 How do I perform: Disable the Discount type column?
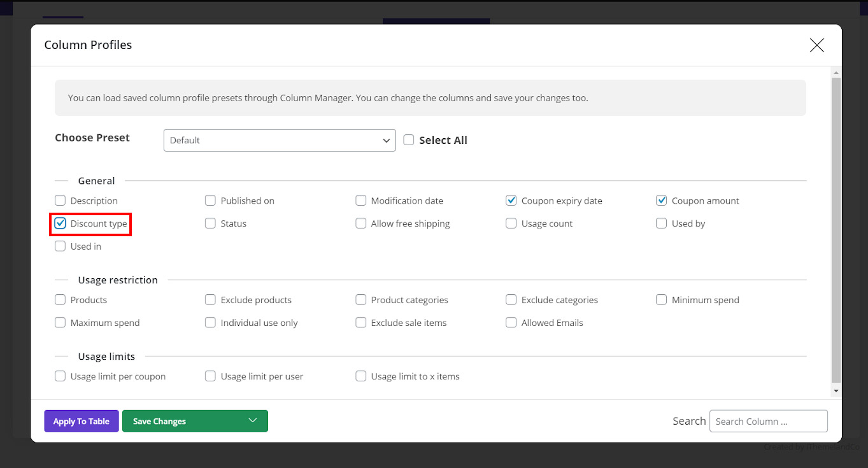[x=60, y=223]
